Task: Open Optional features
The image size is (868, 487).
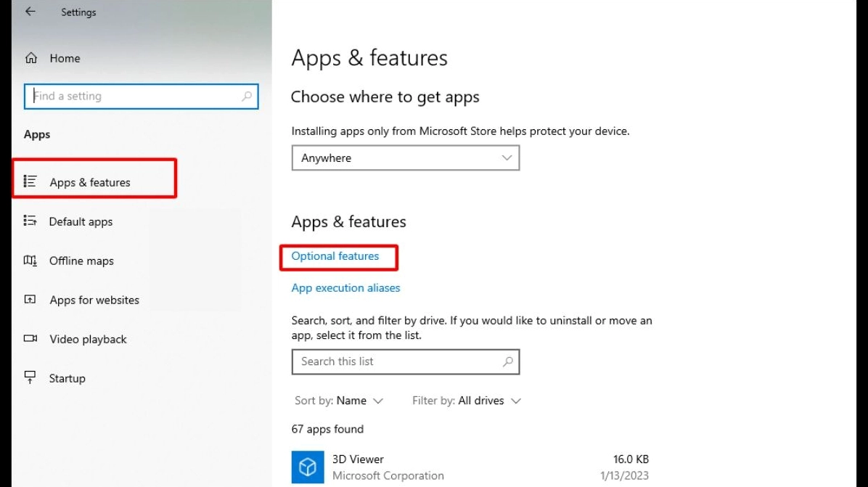Action: point(334,256)
